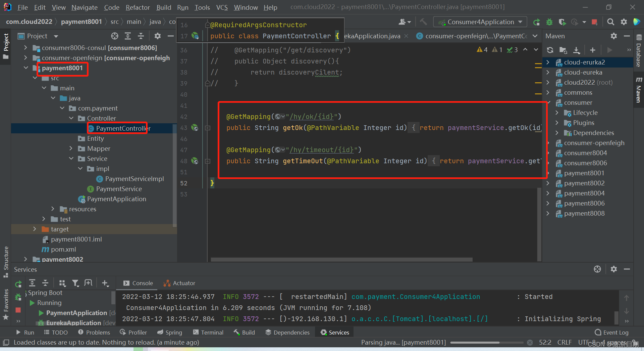Hide the Project panel with minus icon
The width and height of the screenshot is (644, 351).
(x=171, y=36)
